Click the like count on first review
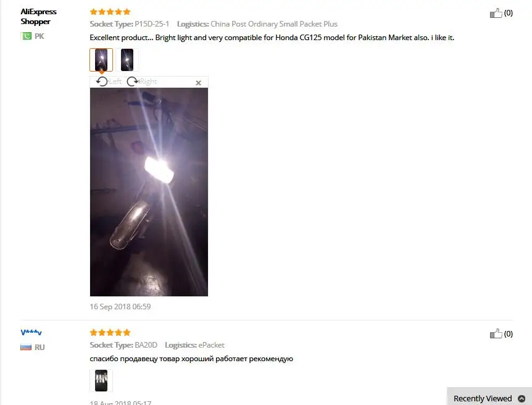This screenshot has height=405, width=532. (509, 13)
